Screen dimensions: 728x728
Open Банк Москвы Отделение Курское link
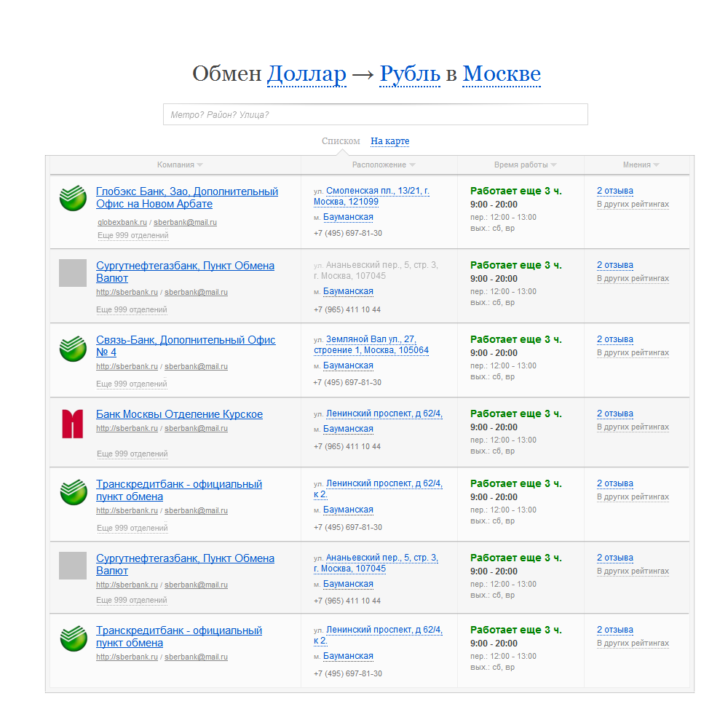click(x=179, y=414)
